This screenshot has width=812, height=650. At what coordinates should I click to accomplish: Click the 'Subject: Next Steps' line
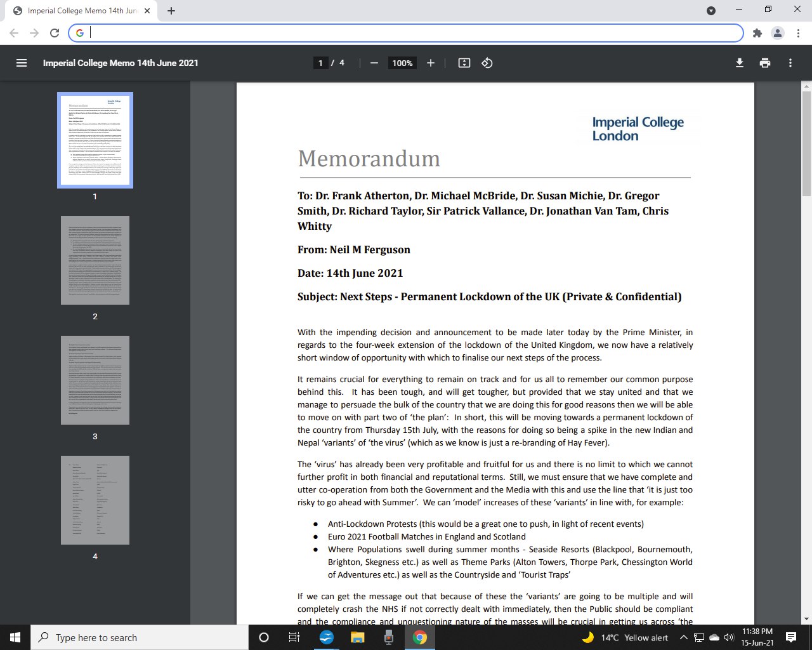coord(490,296)
